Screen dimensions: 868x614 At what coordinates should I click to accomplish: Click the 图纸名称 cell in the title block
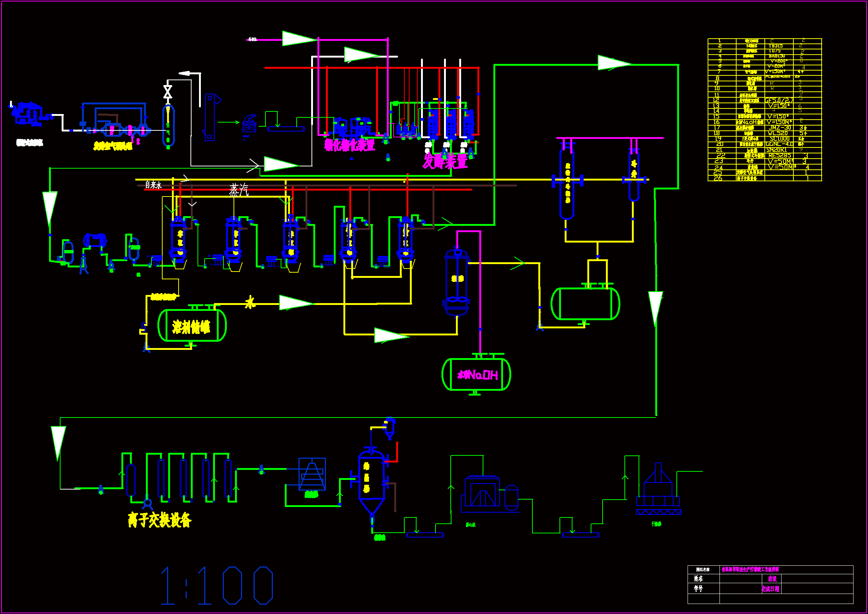pyautogui.click(x=703, y=569)
